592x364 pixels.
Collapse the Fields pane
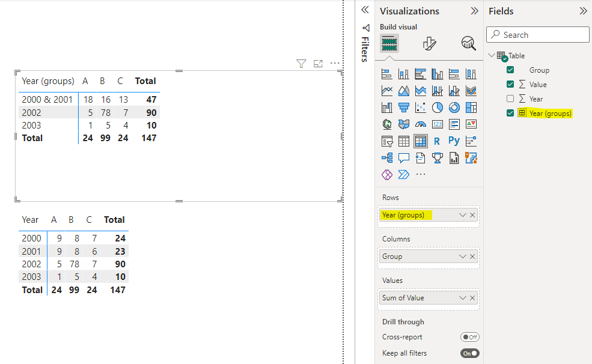(x=583, y=11)
